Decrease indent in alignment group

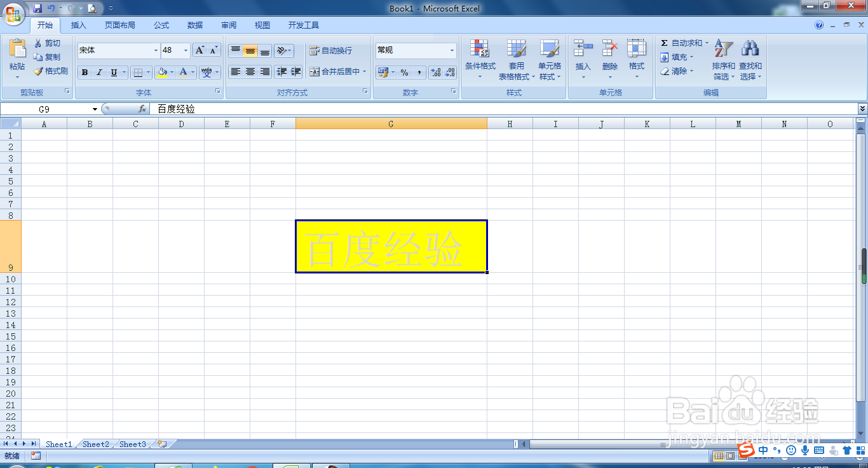(x=281, y=72)
